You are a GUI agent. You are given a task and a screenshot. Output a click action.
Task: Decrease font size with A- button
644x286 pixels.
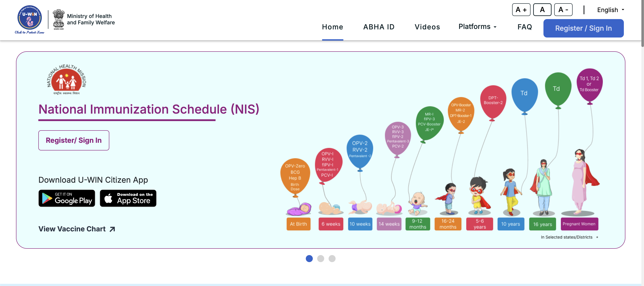[x=563, y=10]
